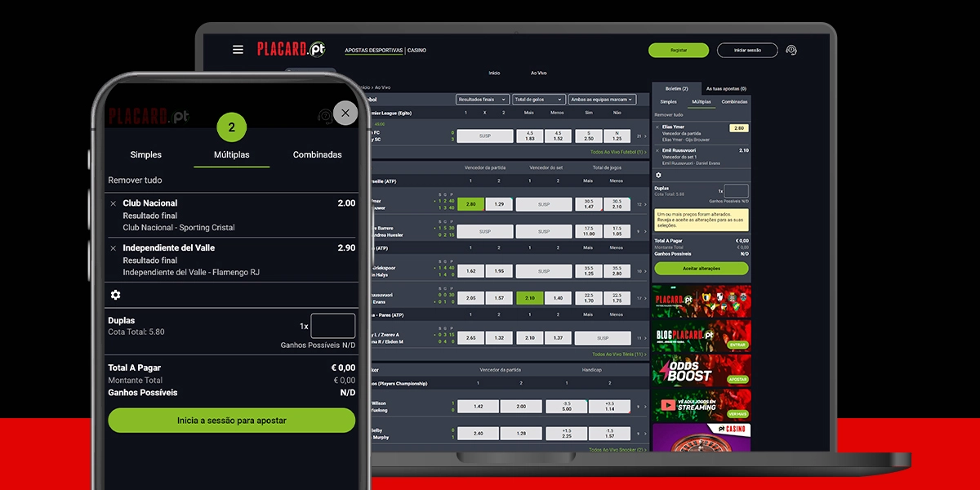Image resolution: width=980 pixels, height=490 pixels.
Task: Open Boletim (2) tab in laptop sidebar
Action: 677,88
